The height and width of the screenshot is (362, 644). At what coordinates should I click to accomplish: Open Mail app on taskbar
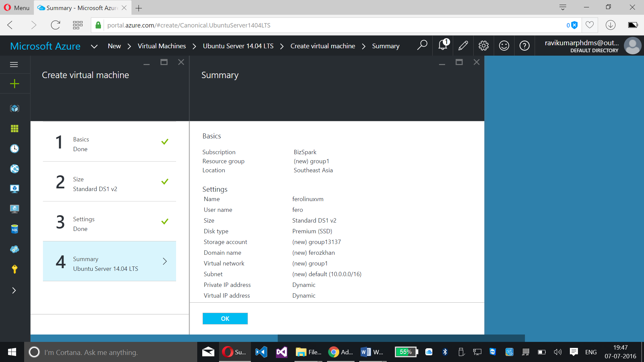click(x=208, y=352)
